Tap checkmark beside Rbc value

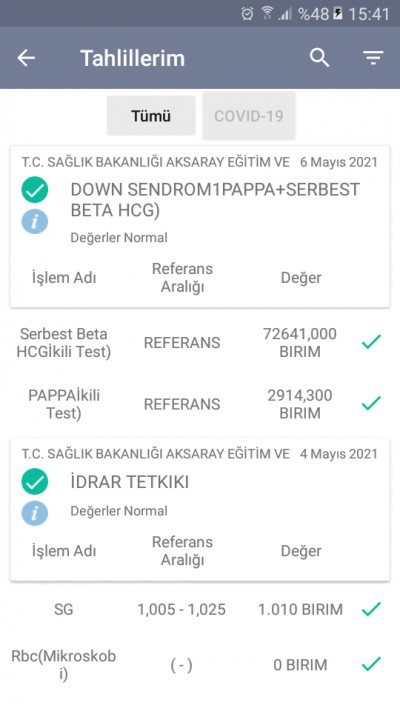click(371, 664)
